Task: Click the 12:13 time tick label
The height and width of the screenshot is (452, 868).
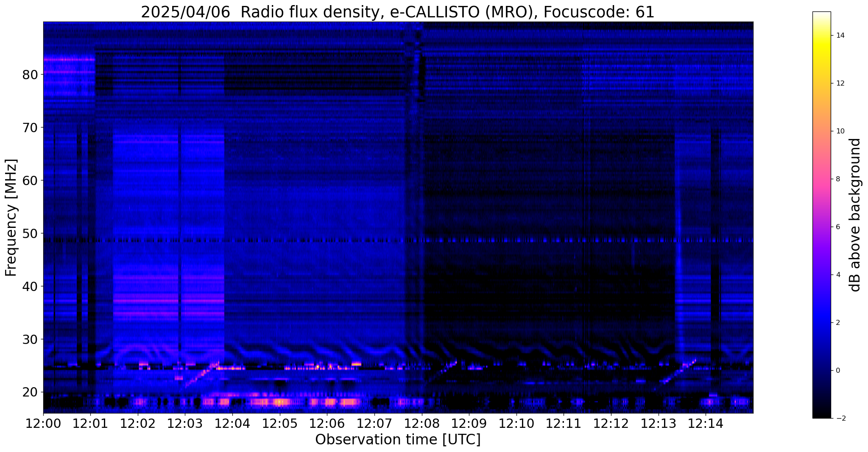Action: [x=659, y=424]
